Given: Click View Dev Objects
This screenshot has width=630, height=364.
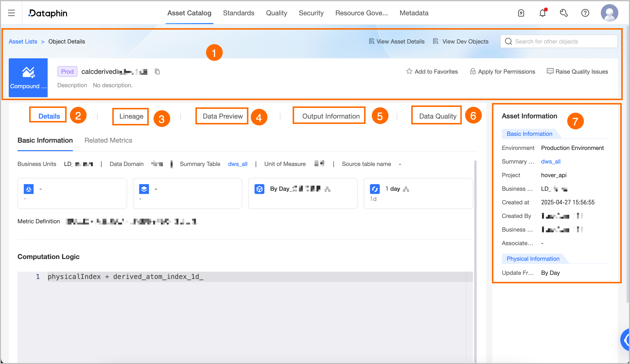Looking at the screenshot, I should 461,42.
